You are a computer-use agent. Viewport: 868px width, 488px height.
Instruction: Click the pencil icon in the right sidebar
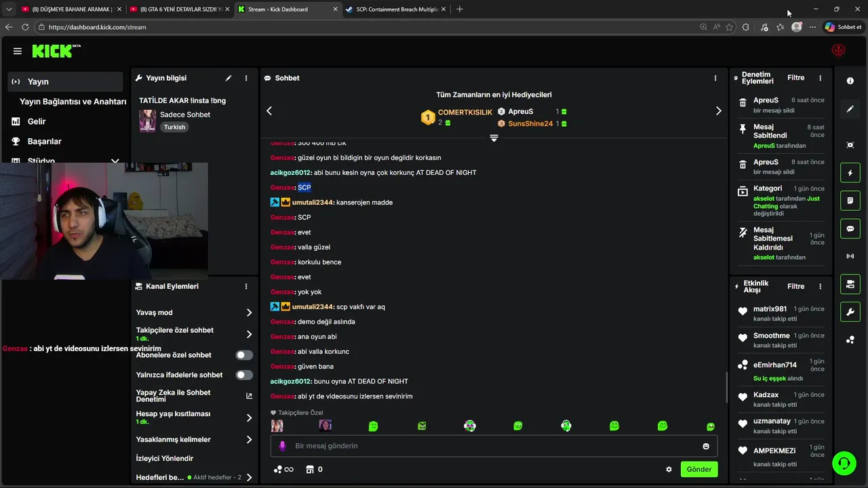(850, 109)
